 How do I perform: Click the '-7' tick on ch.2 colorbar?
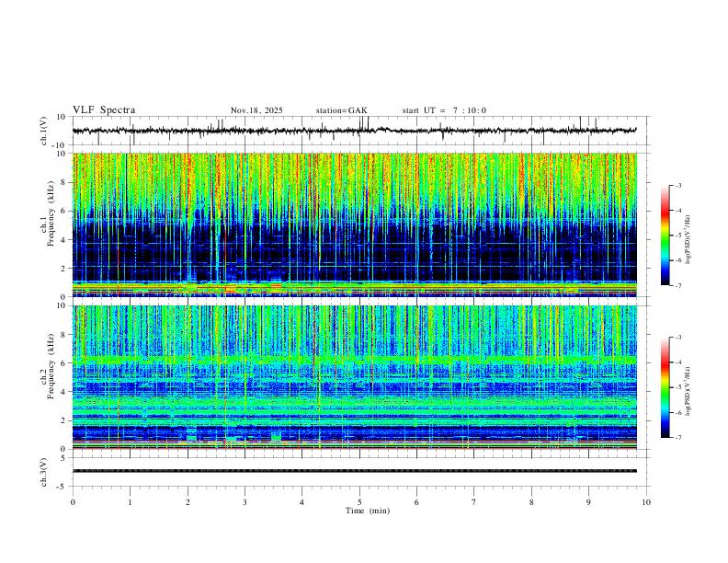677,438
